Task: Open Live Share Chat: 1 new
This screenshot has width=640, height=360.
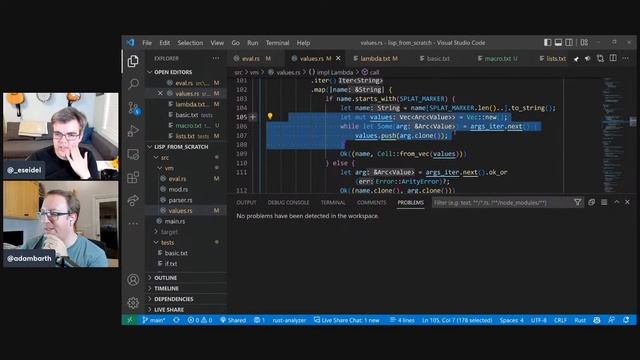Action: click(x=347, y=320)
